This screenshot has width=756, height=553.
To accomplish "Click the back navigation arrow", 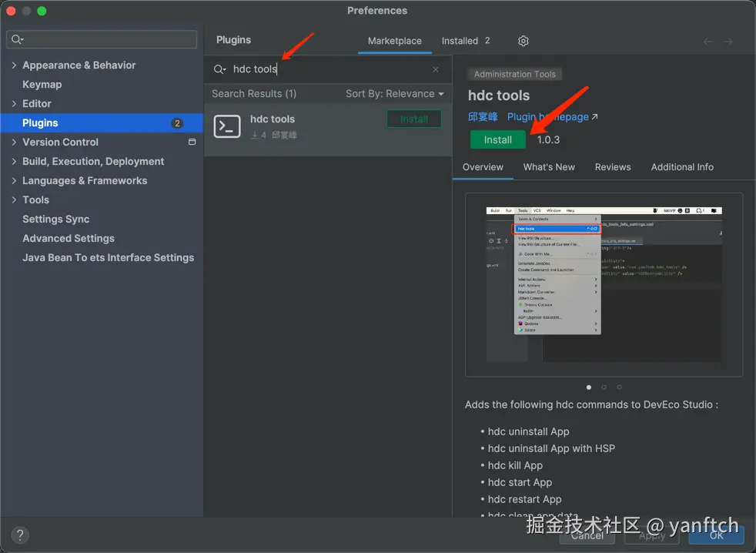I will click(x=707, y=40).
